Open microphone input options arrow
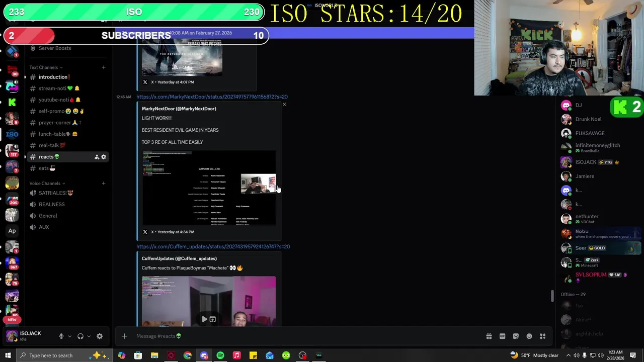This screenshot has height=362, width=644. [x=69, y=336]
